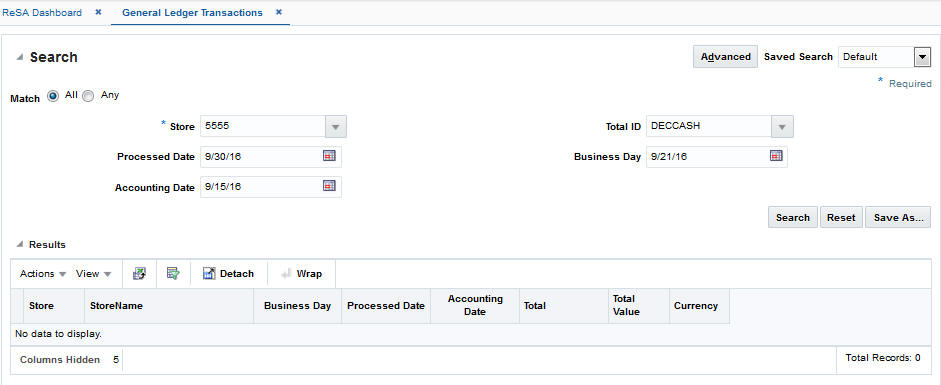The width and height of the screenshot is (941, 385).
Task: Close General Ledger Transactions tab
Action: coord(279,12)
